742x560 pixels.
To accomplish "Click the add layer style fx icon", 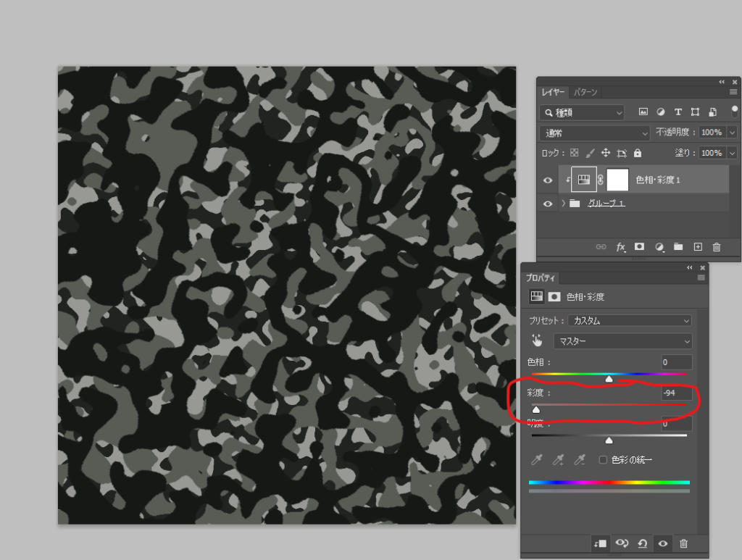I will [x=620, y=247].
